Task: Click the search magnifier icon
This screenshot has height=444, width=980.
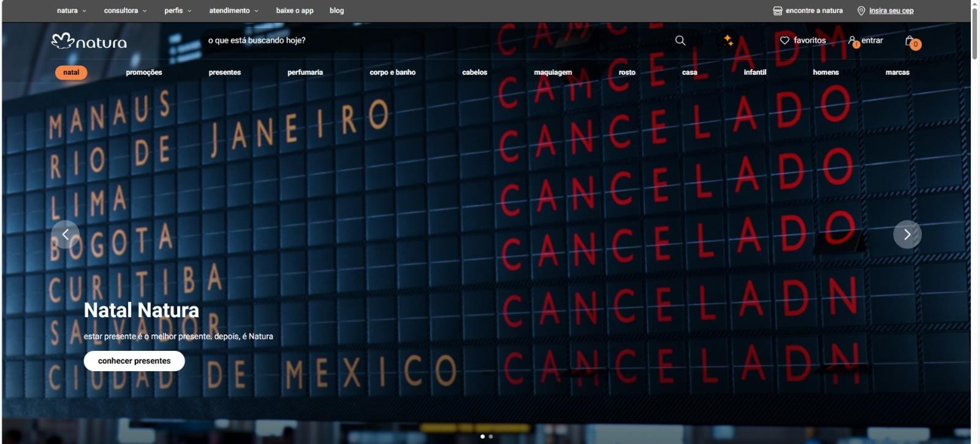Action: [680, 40]
